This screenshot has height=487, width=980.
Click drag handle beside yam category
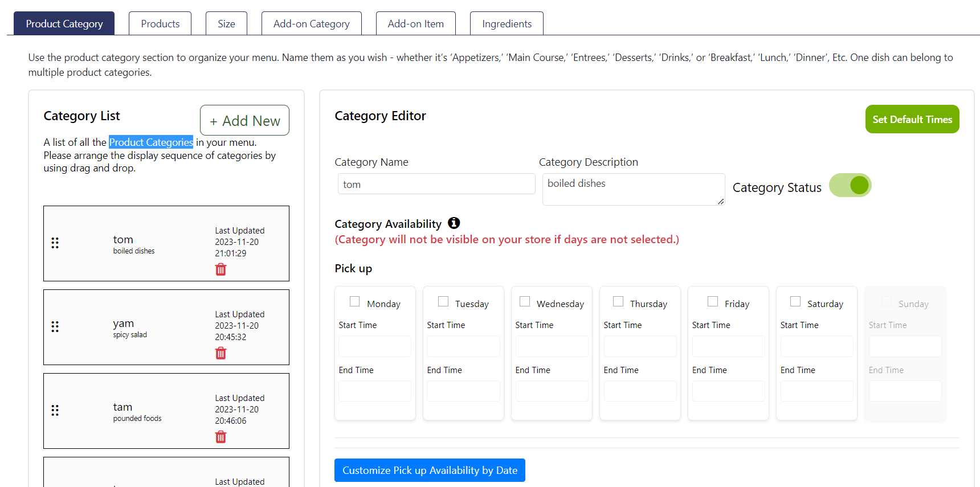tap(55, 327)
